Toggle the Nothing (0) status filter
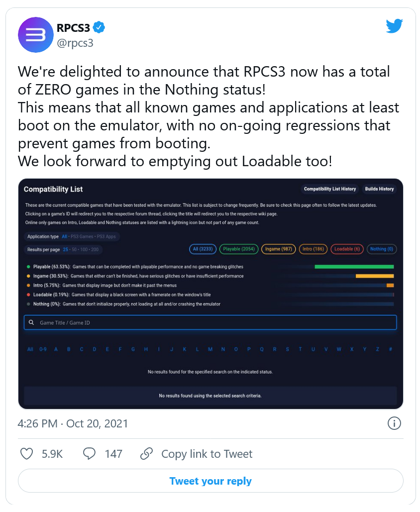420x512 pixels. point(382,249)
